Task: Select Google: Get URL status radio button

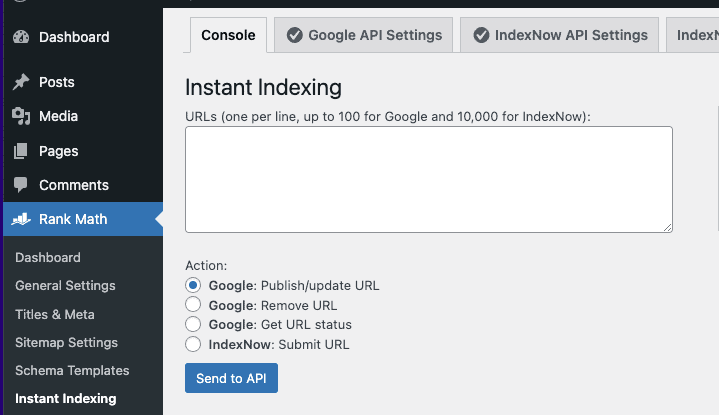Action: [x=193, y=324]
